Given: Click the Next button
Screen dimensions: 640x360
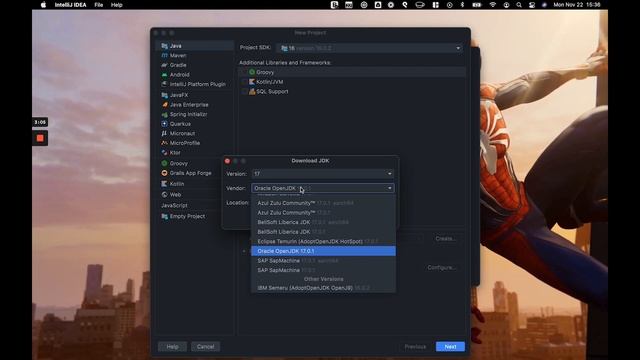Looking at the screenshot, I should point(450,347).
